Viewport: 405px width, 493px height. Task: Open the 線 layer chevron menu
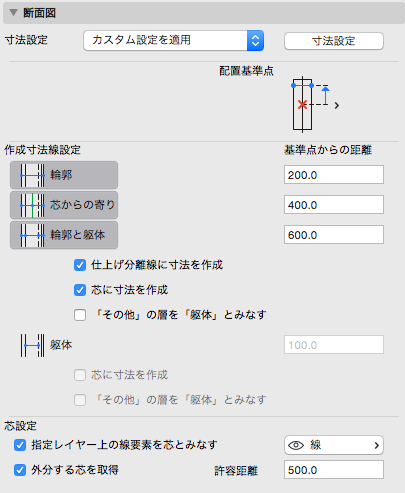tap(377, 445)
